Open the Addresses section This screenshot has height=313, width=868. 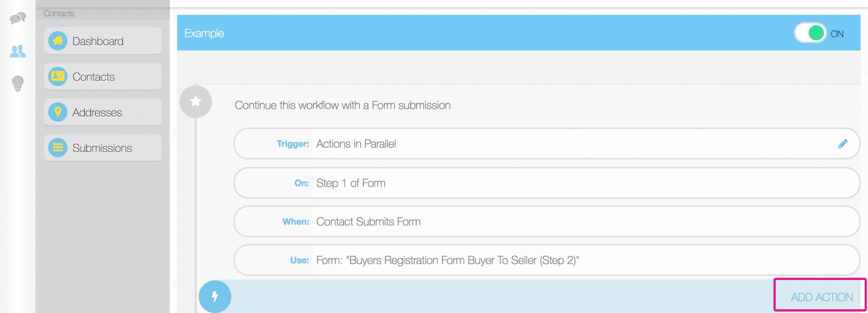(x=103, y=112)
